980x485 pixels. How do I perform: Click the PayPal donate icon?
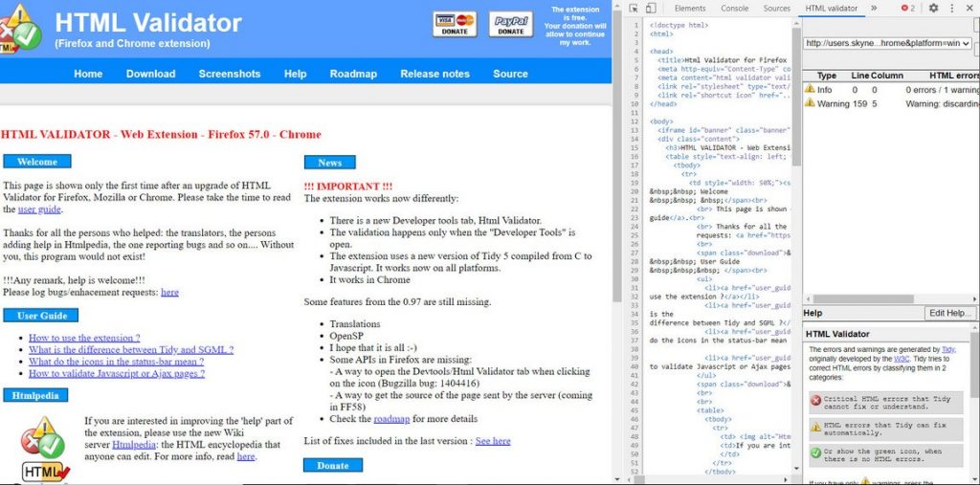pyautogui.click(x=510, y=24)
